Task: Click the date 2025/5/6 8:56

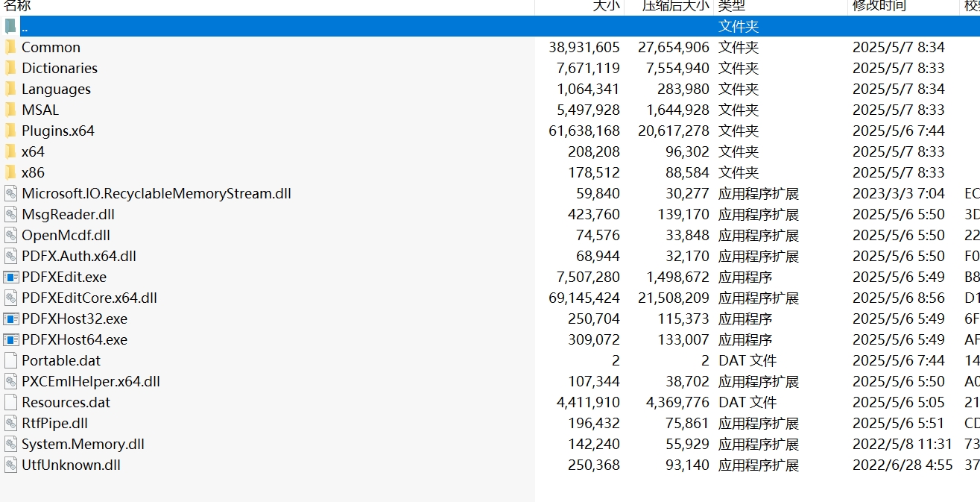Action: pyautogui.click(x=899, y=298)
